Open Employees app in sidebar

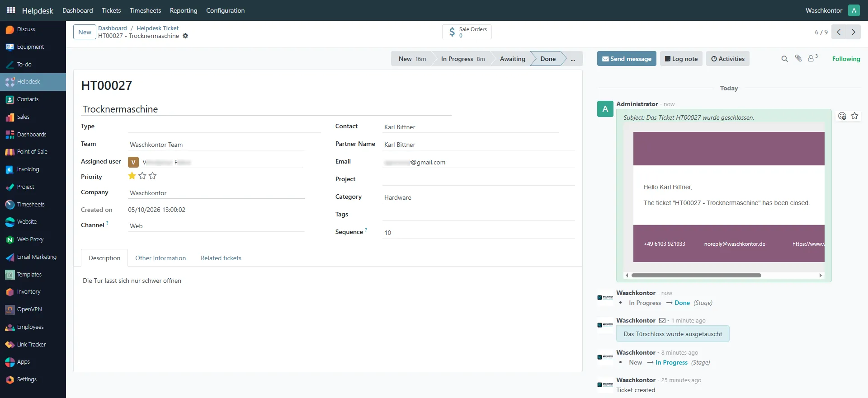tap(33, 327)
